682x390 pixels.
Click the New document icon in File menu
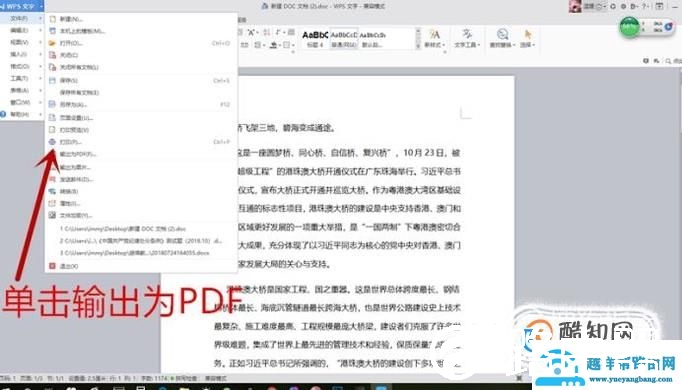(x=53, y=19)
